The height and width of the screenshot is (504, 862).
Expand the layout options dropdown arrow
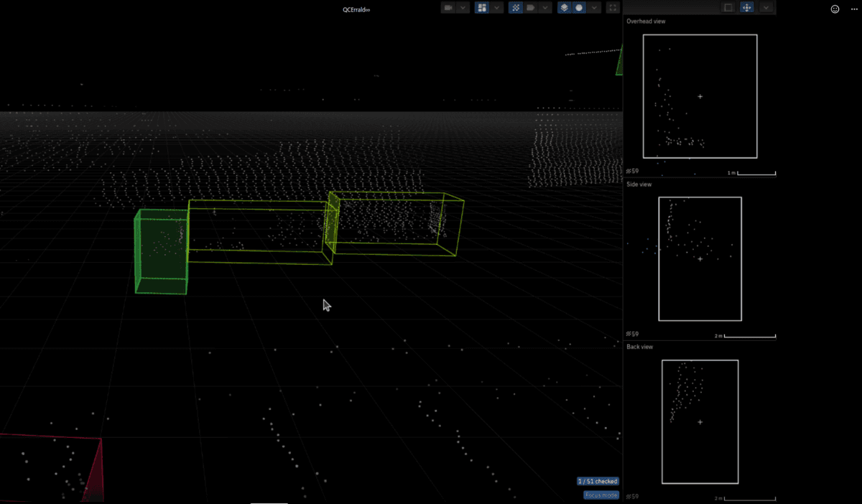[x=497, y=8]
